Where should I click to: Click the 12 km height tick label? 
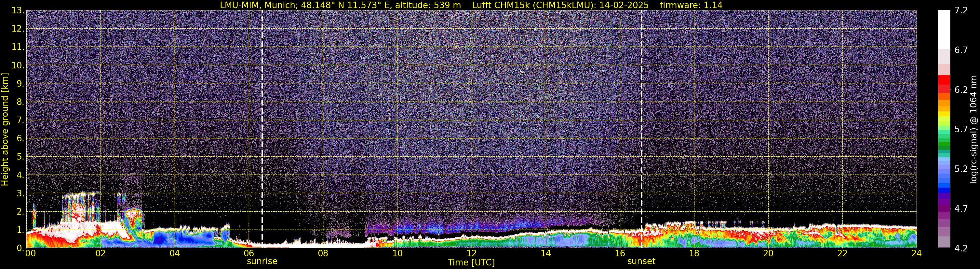point(18,29)
